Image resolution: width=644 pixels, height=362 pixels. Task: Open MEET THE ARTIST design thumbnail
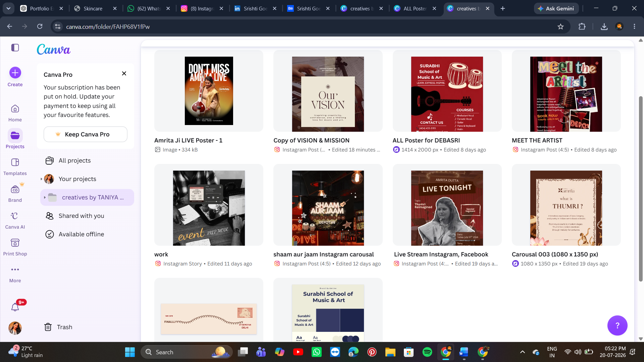(x=566, y=91)
